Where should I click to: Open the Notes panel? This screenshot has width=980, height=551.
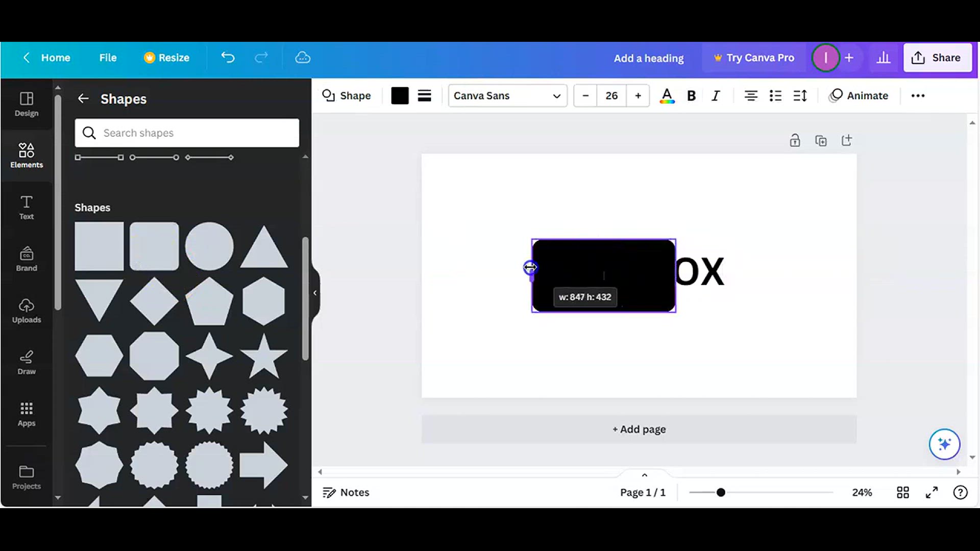point(346,492)
